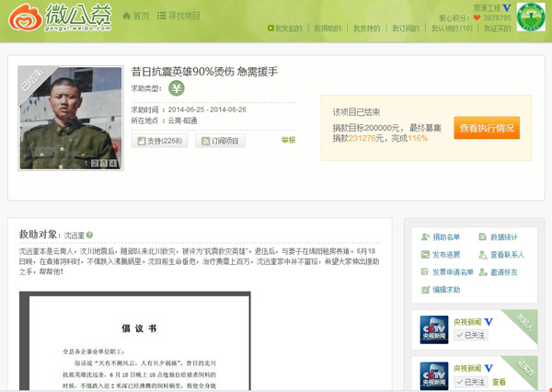Toggle 已关注 on the 证实方 card
Screen dimensions: 552x392
[471, 382]
